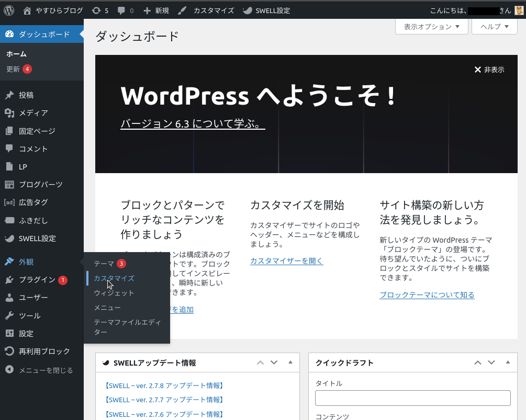Image resolution: width=526 pixels, height=420 pixels.
Task: Open ユーザー users menu icon
Action: point(9,297)
